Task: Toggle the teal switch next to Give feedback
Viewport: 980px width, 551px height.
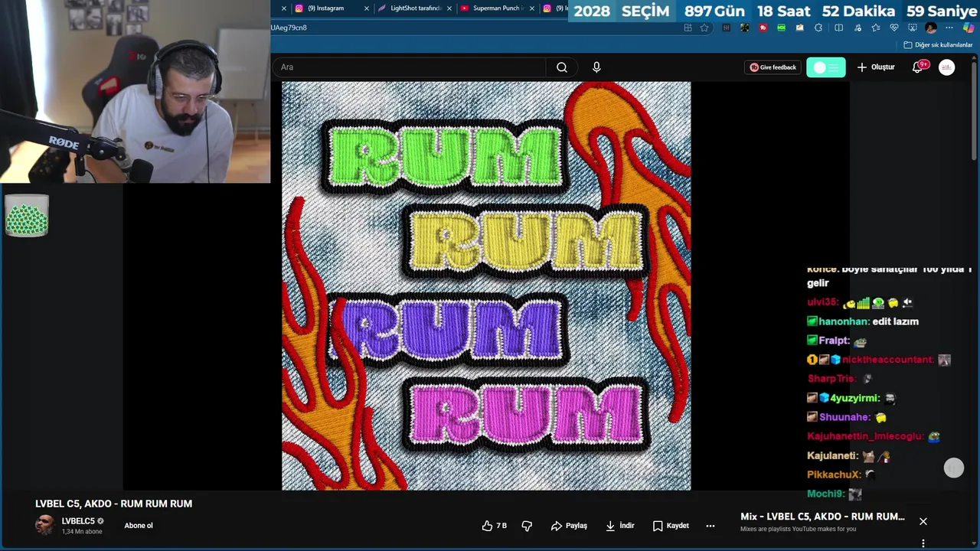Action: coord(826,67)
